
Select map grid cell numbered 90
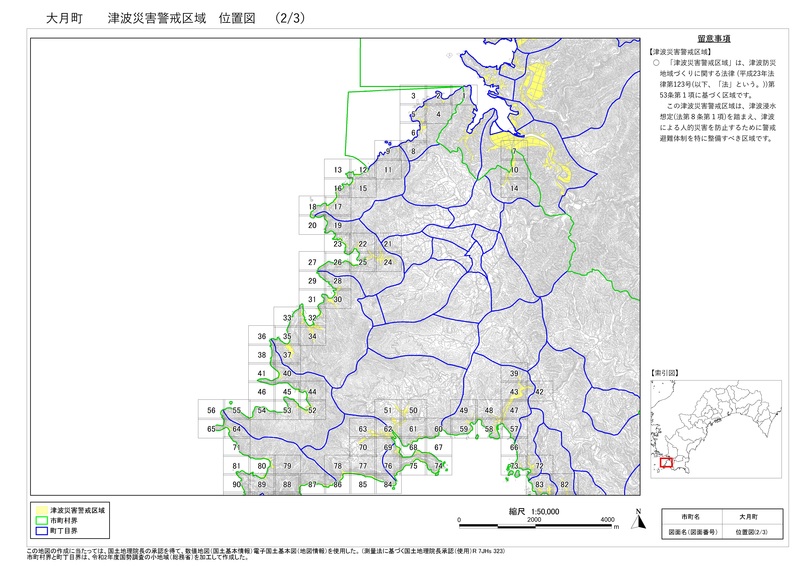click(237, 485)
